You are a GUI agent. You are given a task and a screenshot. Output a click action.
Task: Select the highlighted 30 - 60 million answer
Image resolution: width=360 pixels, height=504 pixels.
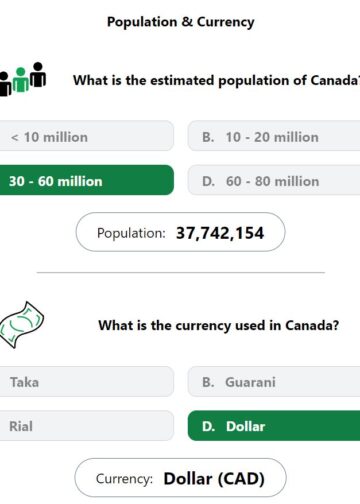point(87,180)
